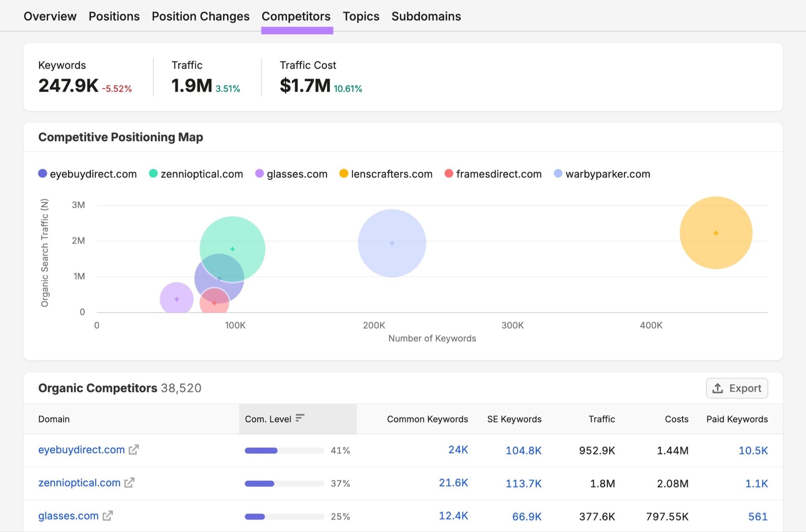Click the 797.55K costs cell
Viewport: 806px width, 532px height.
tap(667, 517)
